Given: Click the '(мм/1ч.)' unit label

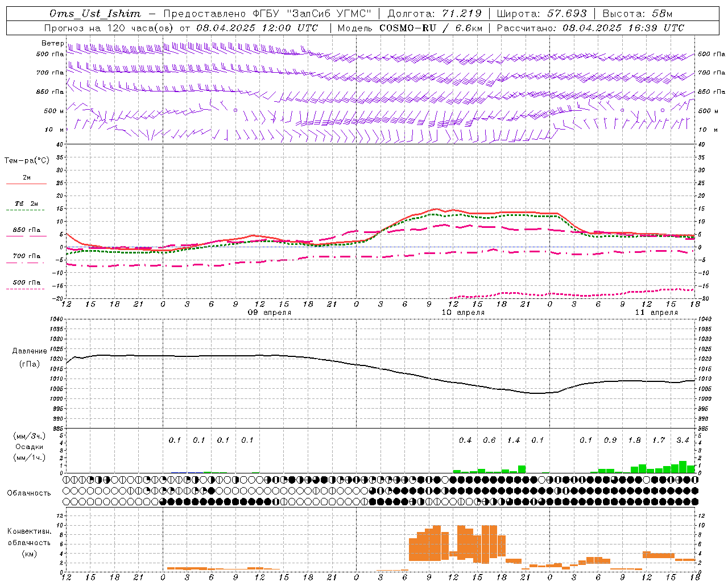Looking at the screenshot, I should point(29,458).
